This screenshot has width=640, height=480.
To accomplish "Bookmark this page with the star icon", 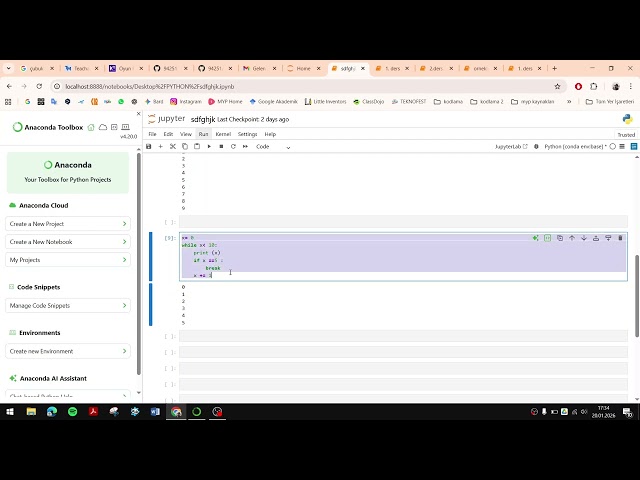I will tap(557, 87).
